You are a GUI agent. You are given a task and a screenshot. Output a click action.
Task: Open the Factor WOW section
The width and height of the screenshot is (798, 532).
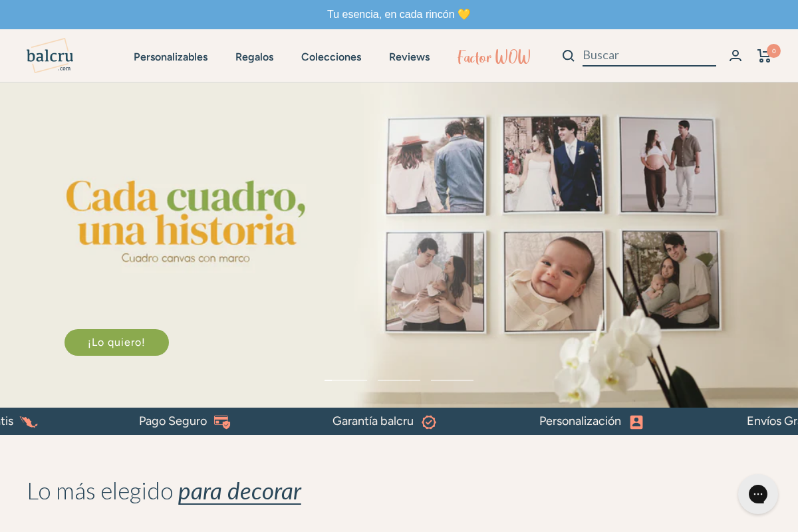493,57
